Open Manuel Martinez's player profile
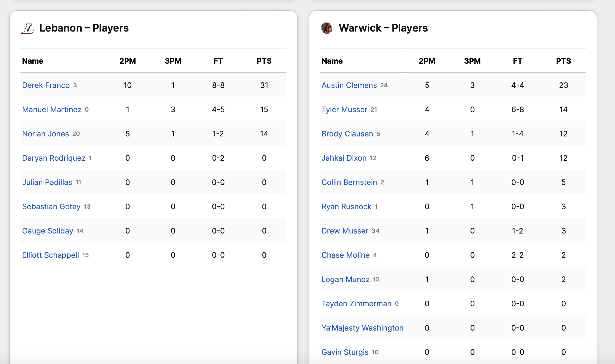 [x=52, y=109]
